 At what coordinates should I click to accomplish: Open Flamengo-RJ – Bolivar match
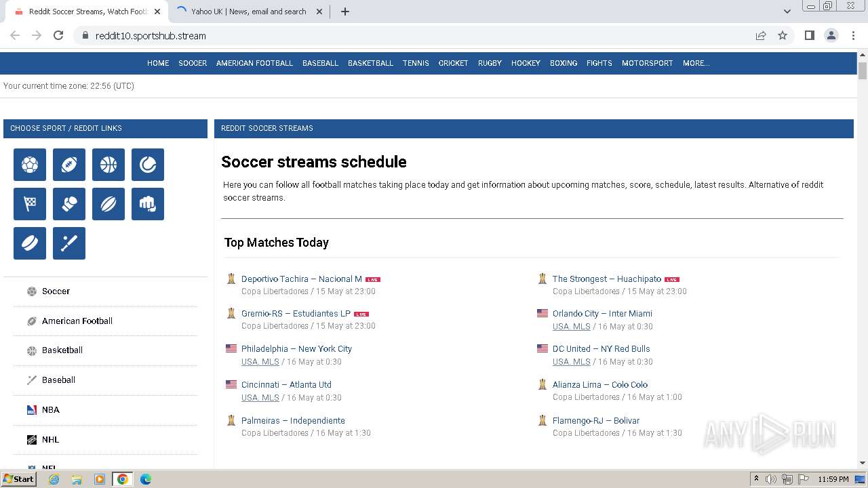point(596,421)
